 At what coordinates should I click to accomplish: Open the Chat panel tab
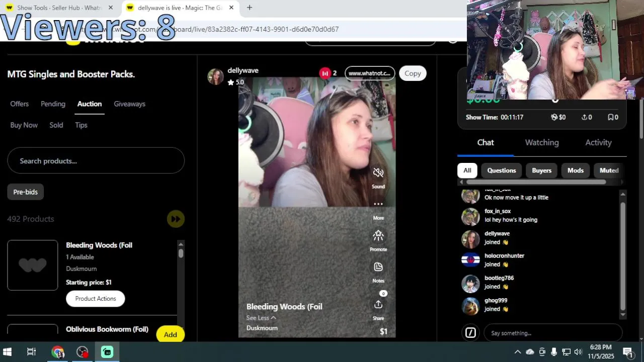(486, 142)
